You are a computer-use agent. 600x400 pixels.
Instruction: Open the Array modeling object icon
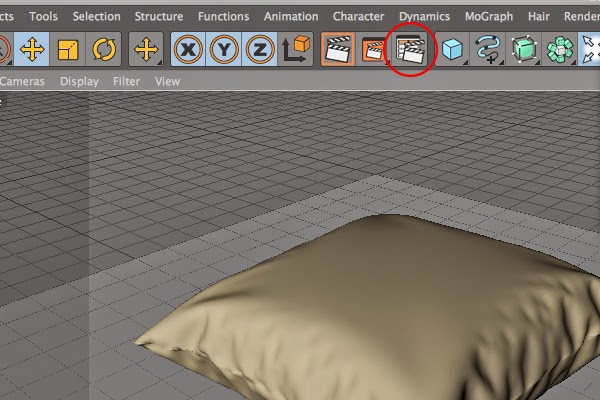click(x=559, y=49)
